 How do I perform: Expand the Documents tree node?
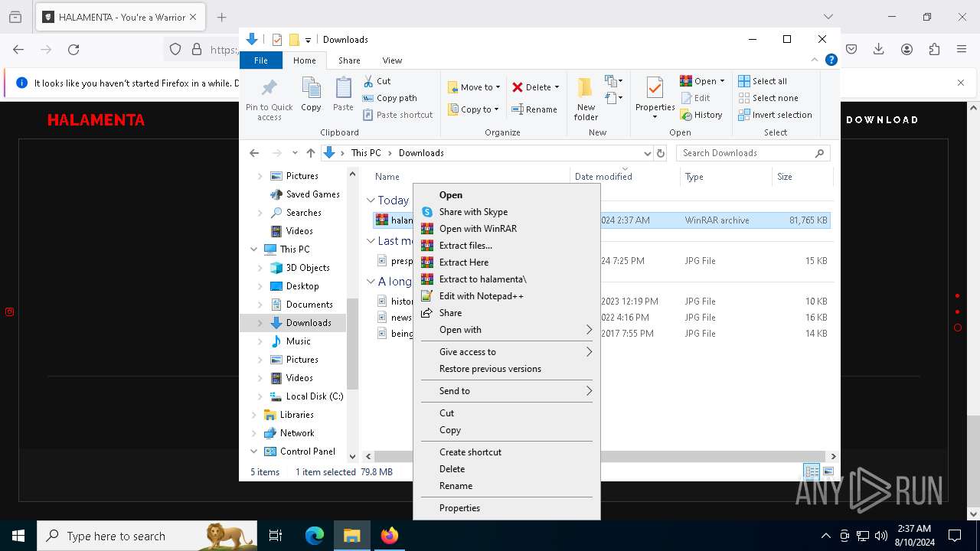click(x=260, y=305)
